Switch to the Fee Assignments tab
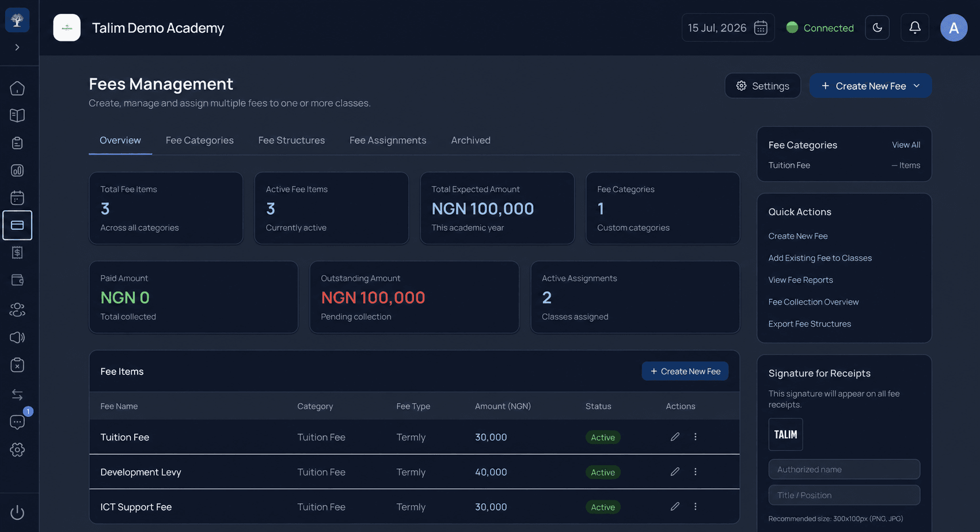Screen dimensions: 980x532 tap(388, 140)
